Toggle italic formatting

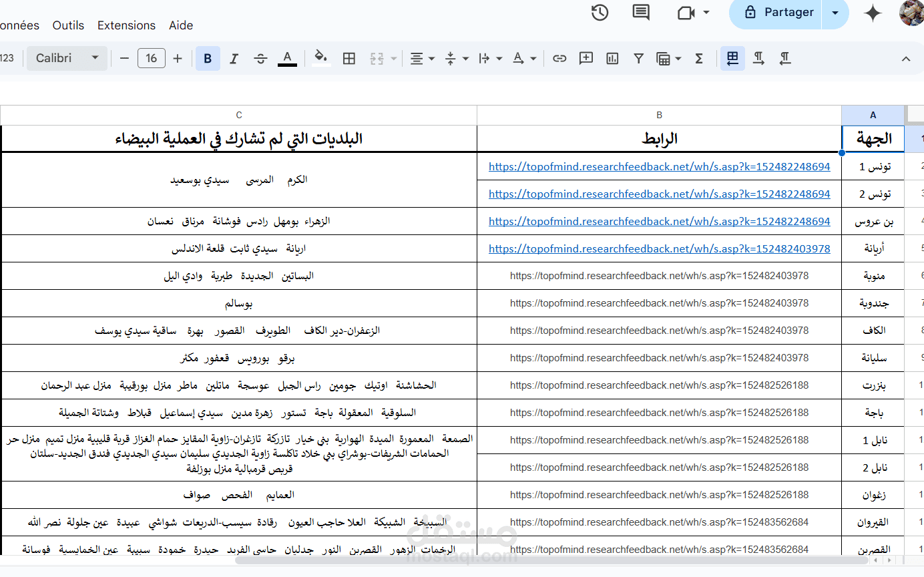[234, 59]
